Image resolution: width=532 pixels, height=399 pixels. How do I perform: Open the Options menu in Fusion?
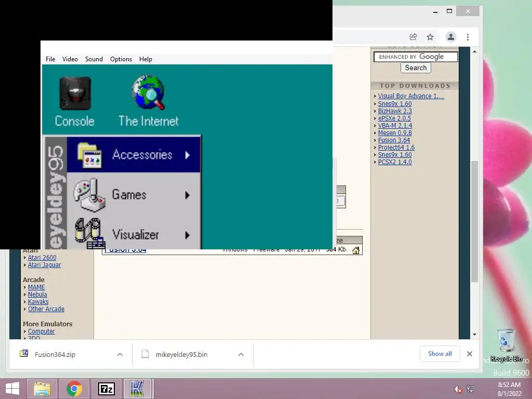coord(121,59)
